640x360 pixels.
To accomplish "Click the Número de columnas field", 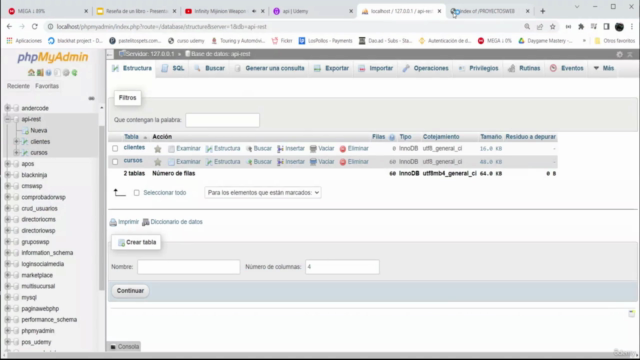I will point(342,267).
